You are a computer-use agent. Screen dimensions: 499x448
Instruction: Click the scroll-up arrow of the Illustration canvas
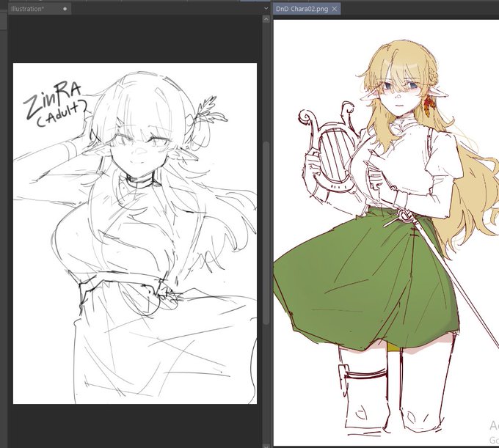coord(266,19)
